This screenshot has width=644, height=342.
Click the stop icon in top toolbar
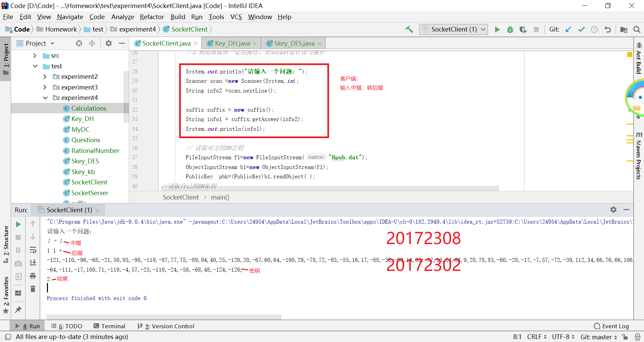pyautogui.click(x=536, y=30)
